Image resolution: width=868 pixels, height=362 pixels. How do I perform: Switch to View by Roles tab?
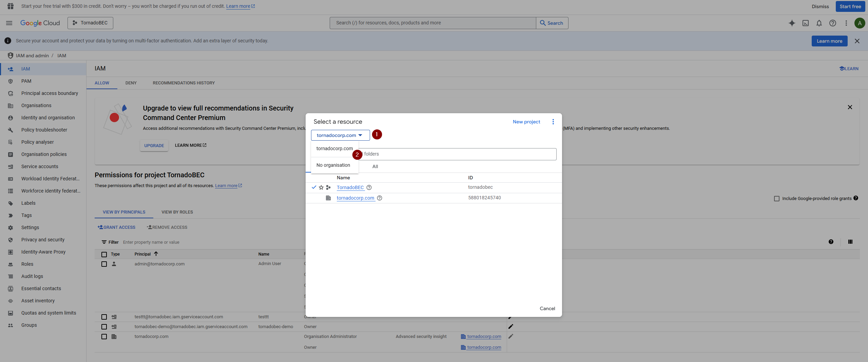click(x=177, y=212)
